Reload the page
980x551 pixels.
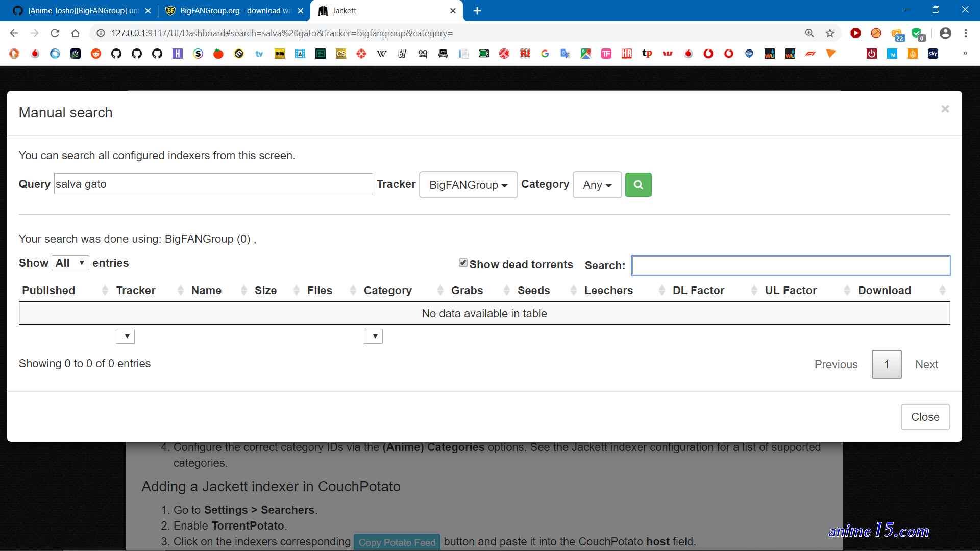(55, 33)
